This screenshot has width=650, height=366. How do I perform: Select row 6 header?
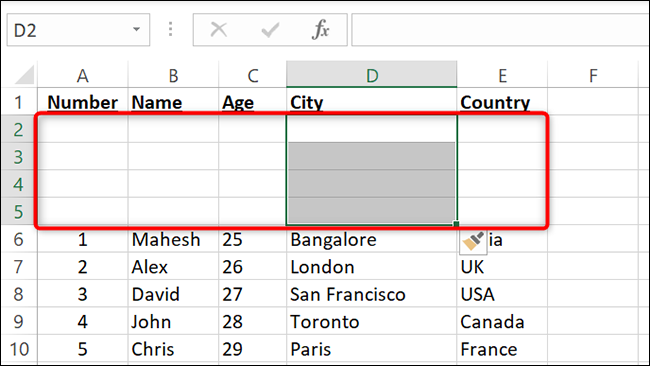(x=19, y=239)
